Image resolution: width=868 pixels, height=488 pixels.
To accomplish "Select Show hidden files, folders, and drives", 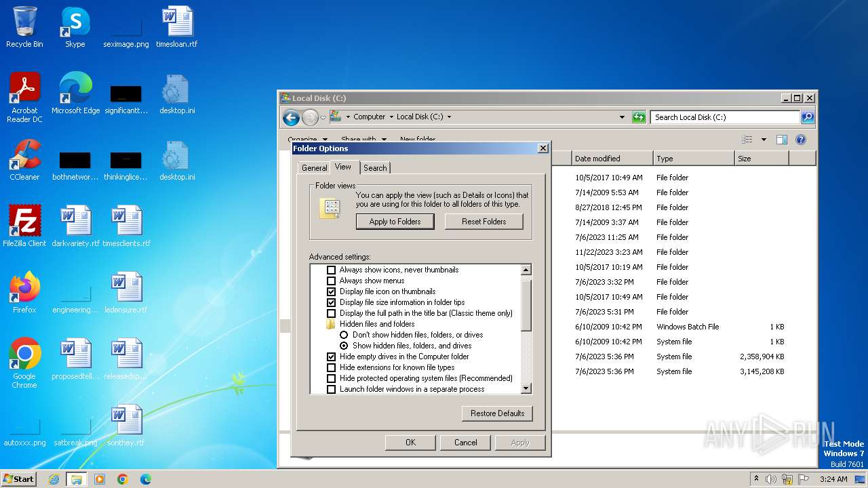I will pyautogui.click(x=344, y=346).
